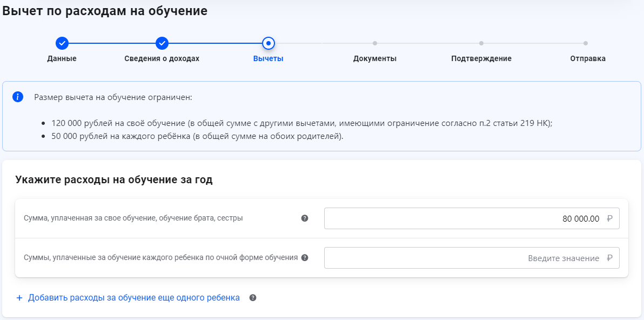Open help icon beside add-child-expenses link
Screen dimensions: 644x320
(253, 298)
